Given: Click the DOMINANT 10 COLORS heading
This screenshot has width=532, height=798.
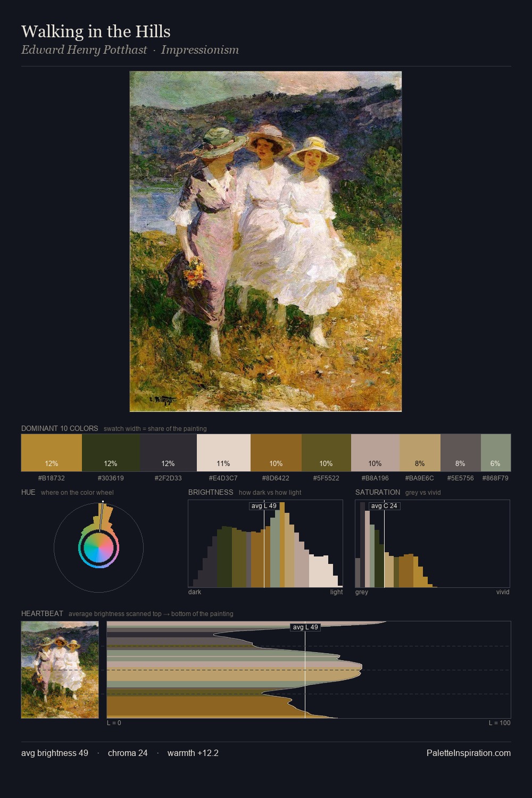Looking at the screenshot, I should [60, 428].
